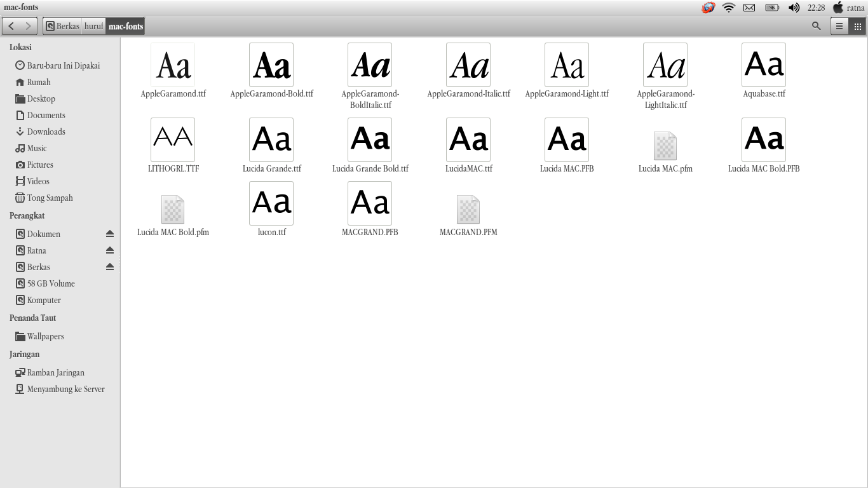The image size is (868, 488).
Task: Select AppleGaramond-Bold.ttf font file
Action: point(271,71)
